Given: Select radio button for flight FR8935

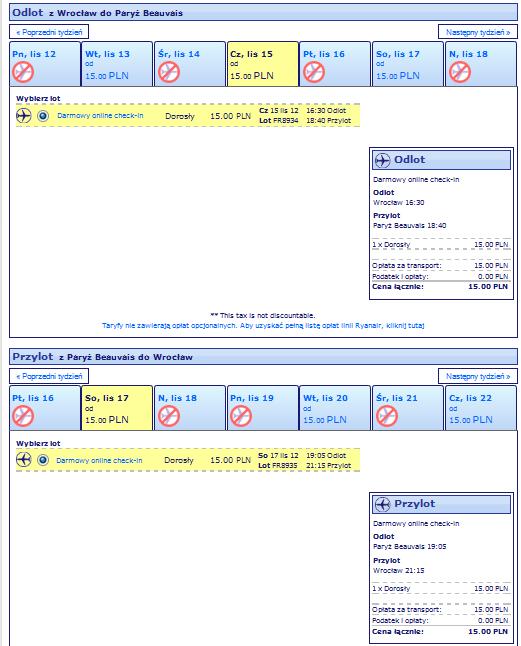Looking at the screenshot, I should pyautogui.click(x=43, y=460).
